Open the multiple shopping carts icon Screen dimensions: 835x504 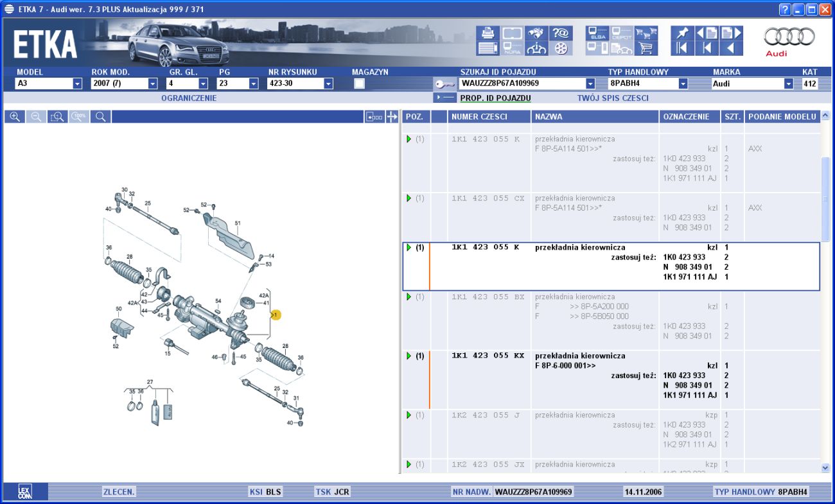[646, 33]
